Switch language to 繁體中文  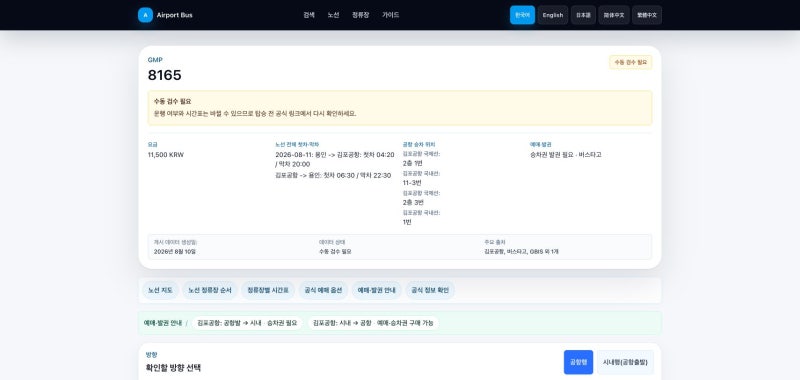click(x=647, y=15)
